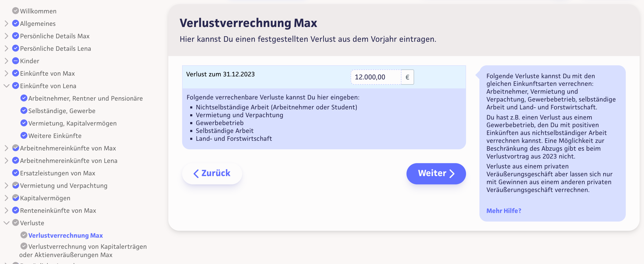This screenshot has width=644, height=264.
Task: Click the checkmark icon beside Selbständige, Gewerbe
Action: [x=24, y=111]
